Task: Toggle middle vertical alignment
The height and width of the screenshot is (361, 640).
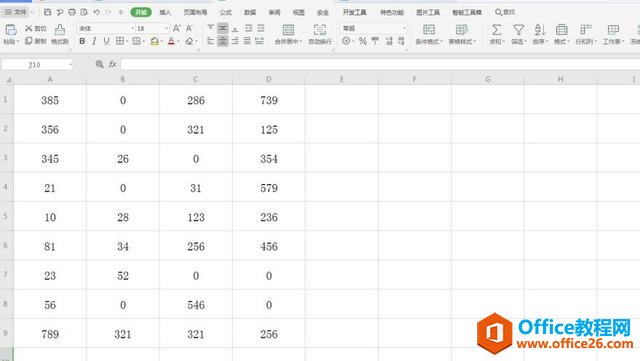Action: [222, 28]
